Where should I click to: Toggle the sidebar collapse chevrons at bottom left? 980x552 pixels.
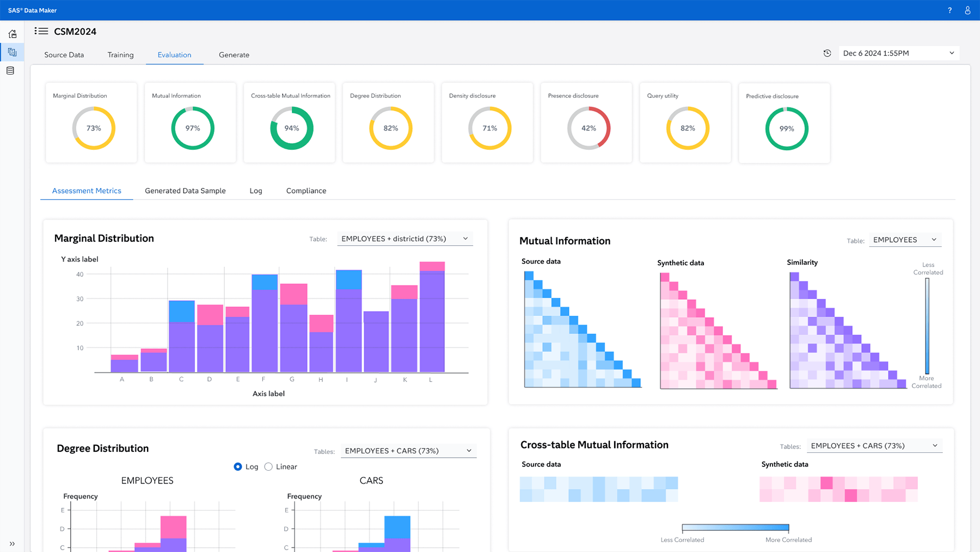point(12,543)
